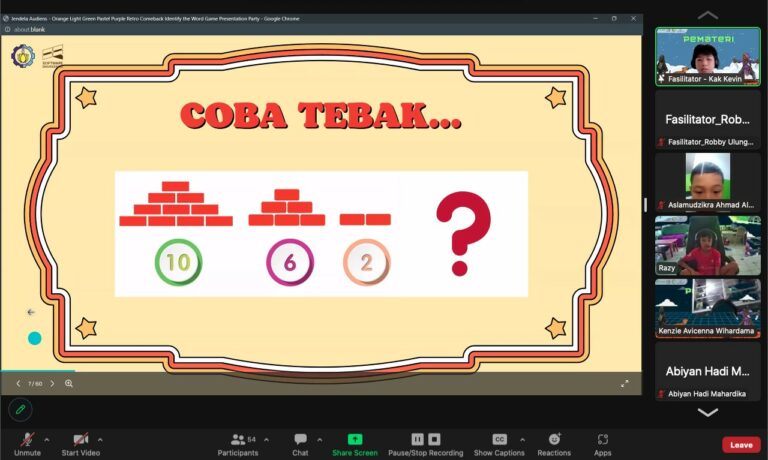The image size is (768, 460).
Task: Open the Participants panel
Action: coord(238,440)
